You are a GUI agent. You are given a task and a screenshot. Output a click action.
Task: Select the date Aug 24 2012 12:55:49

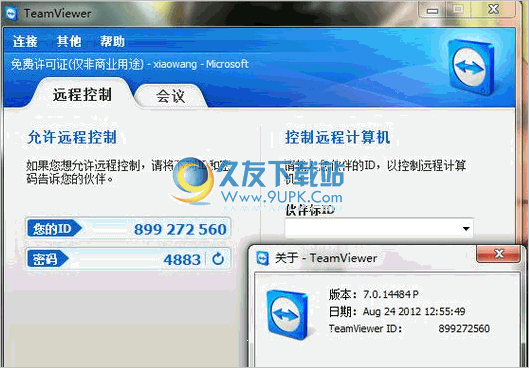[414, 311]
